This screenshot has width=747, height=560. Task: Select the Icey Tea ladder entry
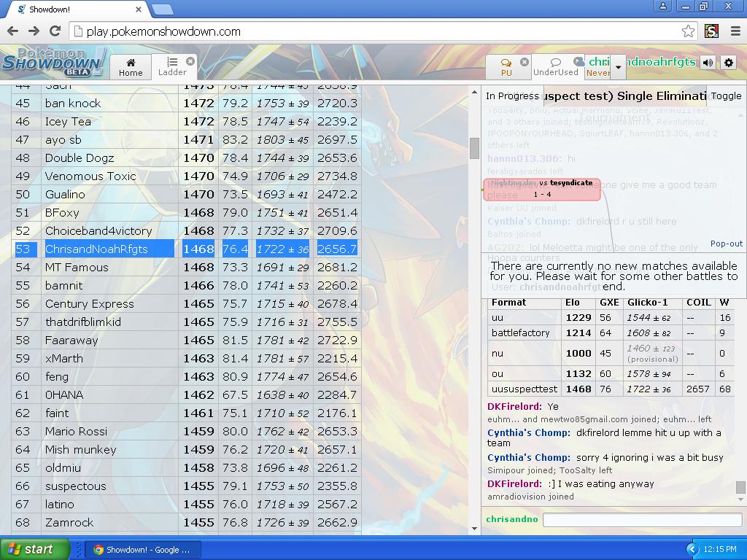[186, 122]
